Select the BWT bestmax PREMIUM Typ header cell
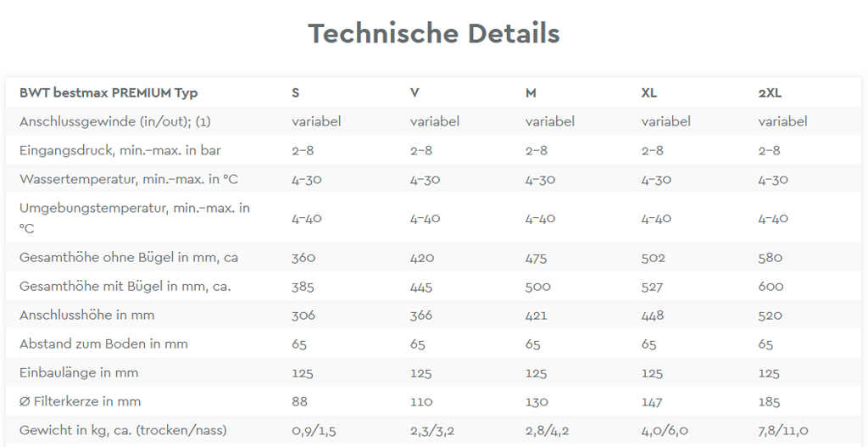The image size is (868, 447). coord(108,93)
